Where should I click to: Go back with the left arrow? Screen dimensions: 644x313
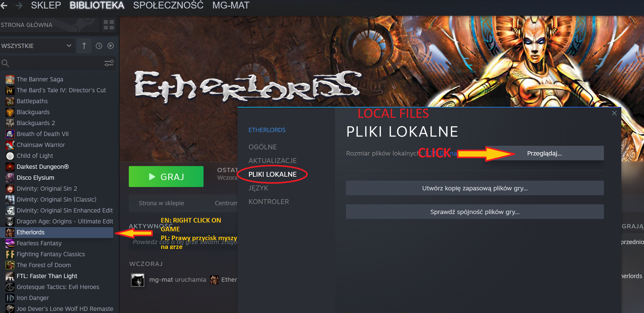4,5
